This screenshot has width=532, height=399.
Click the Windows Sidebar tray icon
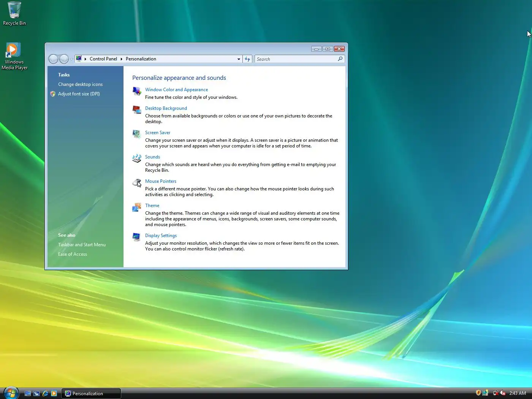(485, 393)
